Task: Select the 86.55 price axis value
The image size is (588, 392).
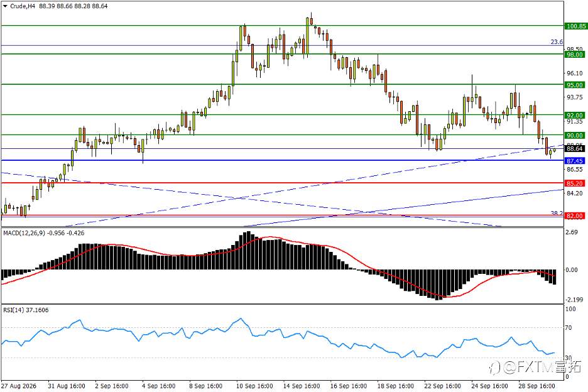Action: click(x=575, y=169)
